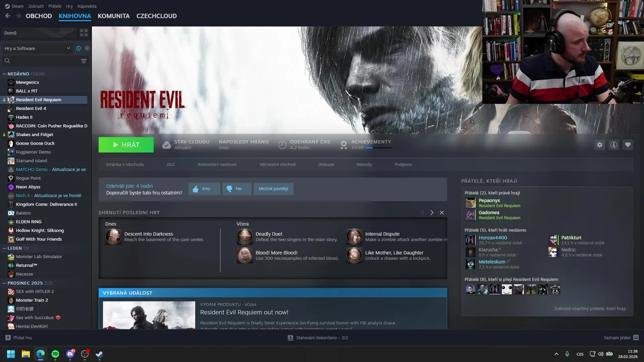Screen dimensions: 644x362
Task: Open Pepaonyx friend avatar
Action: pyautogui.click(x=470, y=203)
